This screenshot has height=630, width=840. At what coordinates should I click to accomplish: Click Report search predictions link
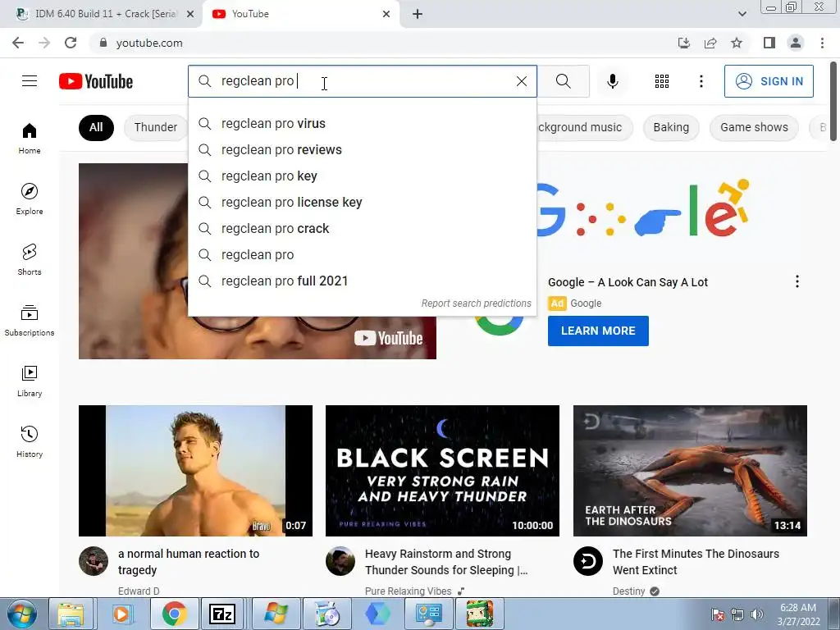coord(477,304)
